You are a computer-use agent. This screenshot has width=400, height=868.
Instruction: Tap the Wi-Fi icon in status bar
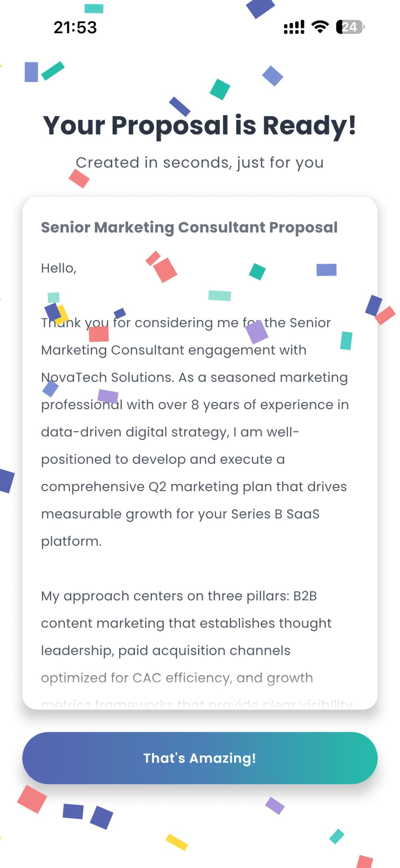(319, 27)
